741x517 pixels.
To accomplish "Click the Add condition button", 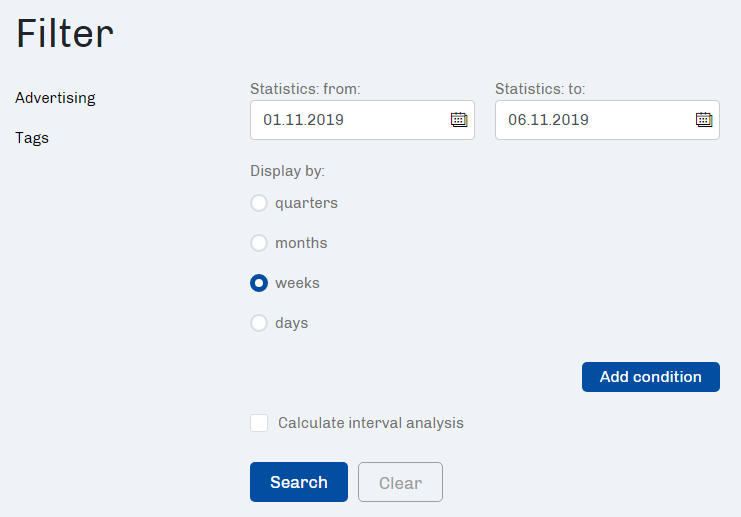I will 651,377.
